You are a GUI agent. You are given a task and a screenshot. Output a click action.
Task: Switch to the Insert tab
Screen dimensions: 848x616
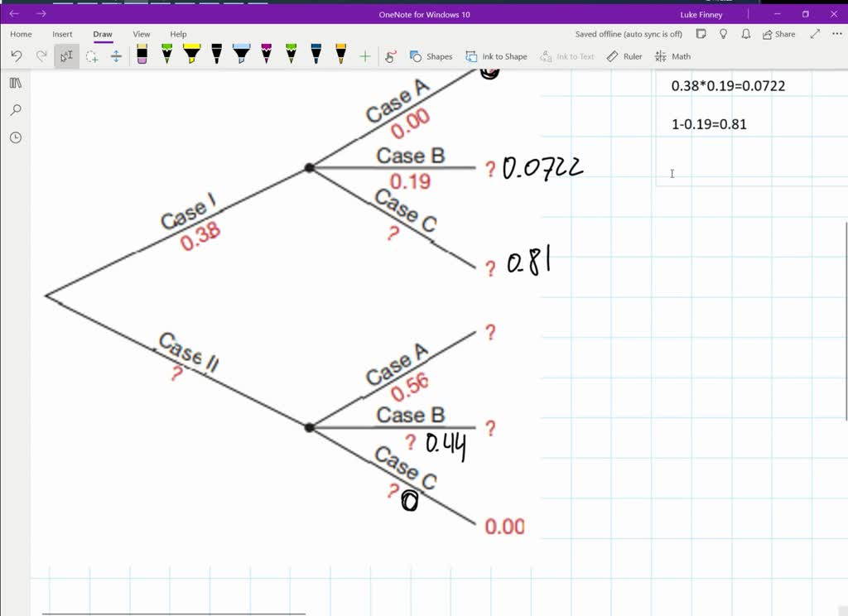[62, 34]
